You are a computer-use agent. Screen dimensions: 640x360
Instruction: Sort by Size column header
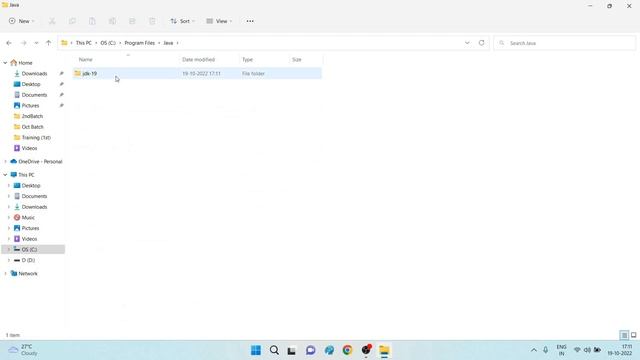point(297,60)
